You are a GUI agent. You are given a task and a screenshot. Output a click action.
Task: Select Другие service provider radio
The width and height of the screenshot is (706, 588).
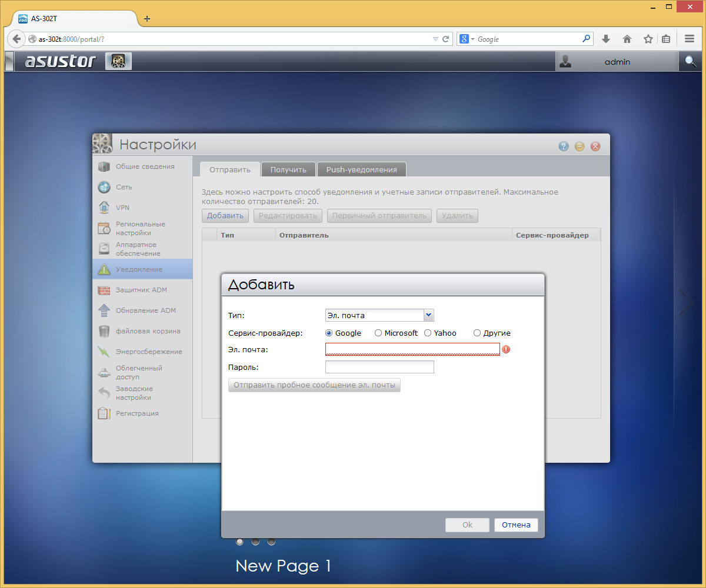click(477, 333)
